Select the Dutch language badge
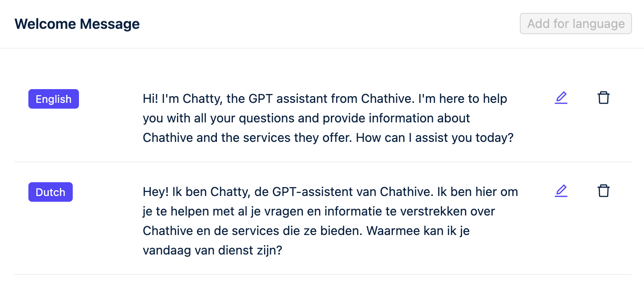 pyautogui.click(x=51, y=192)
